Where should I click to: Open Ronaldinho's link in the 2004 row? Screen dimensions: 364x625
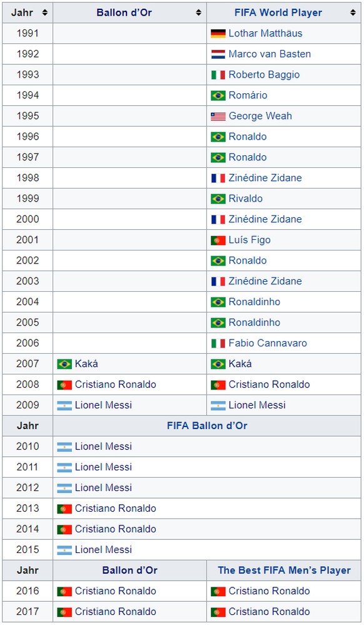coord(254,302)
